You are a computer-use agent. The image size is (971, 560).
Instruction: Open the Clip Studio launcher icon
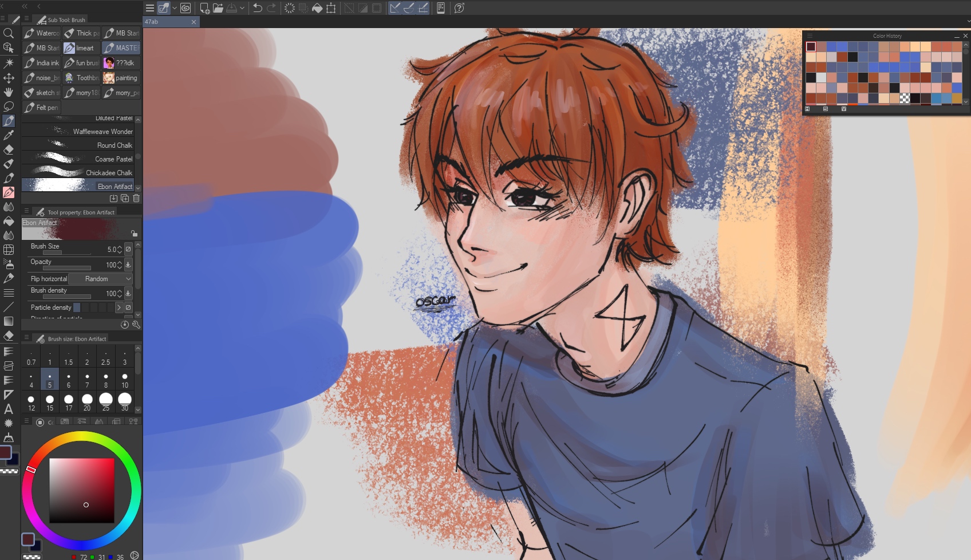pyautogui.click(x=185, y=8)
